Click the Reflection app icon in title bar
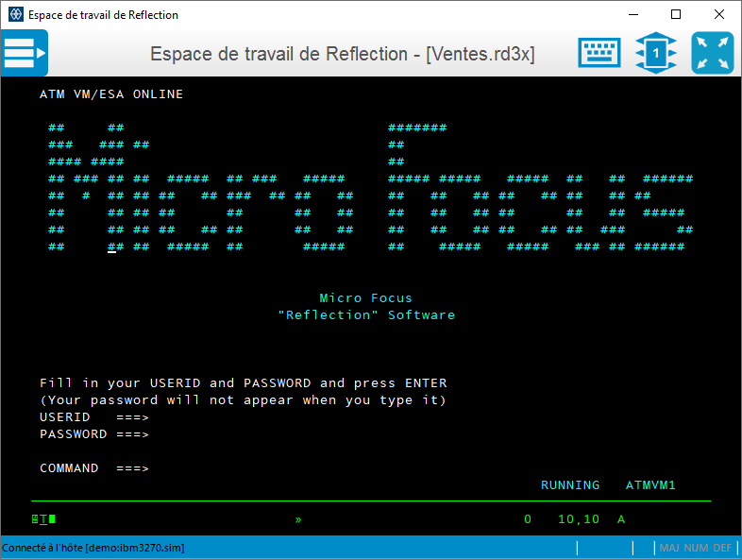Viewport: 742px width, 560px height. tap(14, 15)
